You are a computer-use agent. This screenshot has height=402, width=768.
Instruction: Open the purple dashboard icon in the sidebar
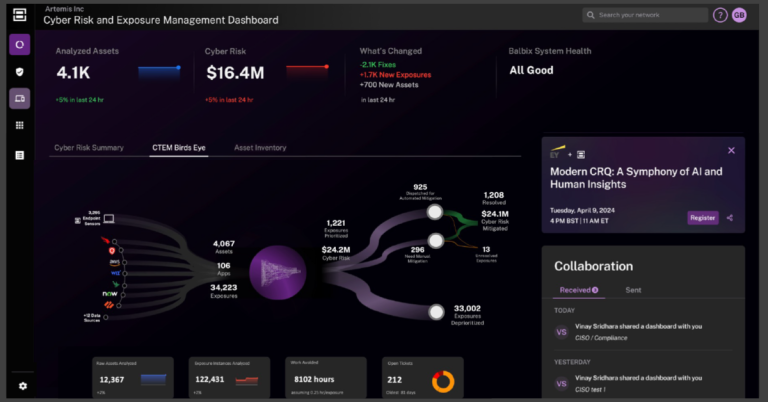tap(19, 45)
